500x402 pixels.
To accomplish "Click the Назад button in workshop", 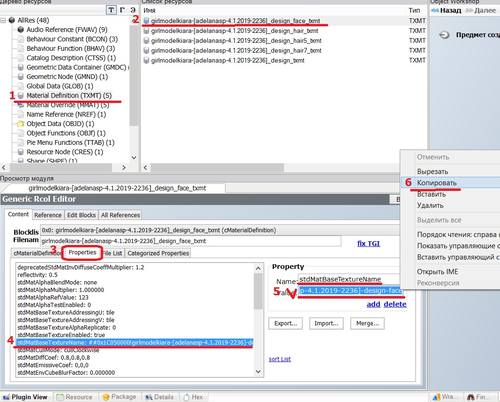I will tap(447, 11).
